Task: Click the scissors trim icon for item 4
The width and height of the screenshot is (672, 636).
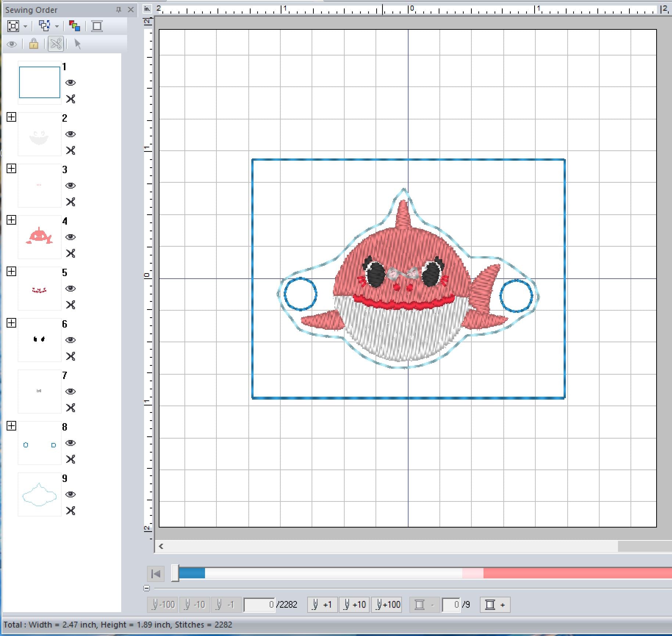Action: pos(71,253)
